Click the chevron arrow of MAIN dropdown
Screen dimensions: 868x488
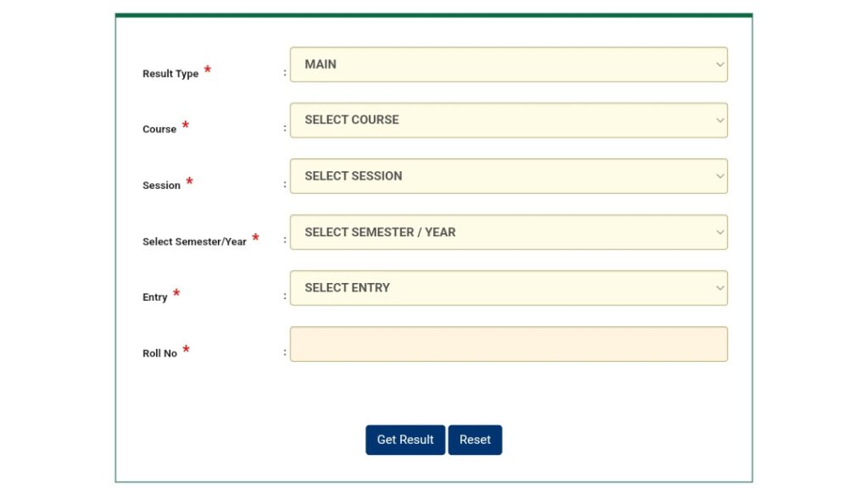click(x=720, y=64)
